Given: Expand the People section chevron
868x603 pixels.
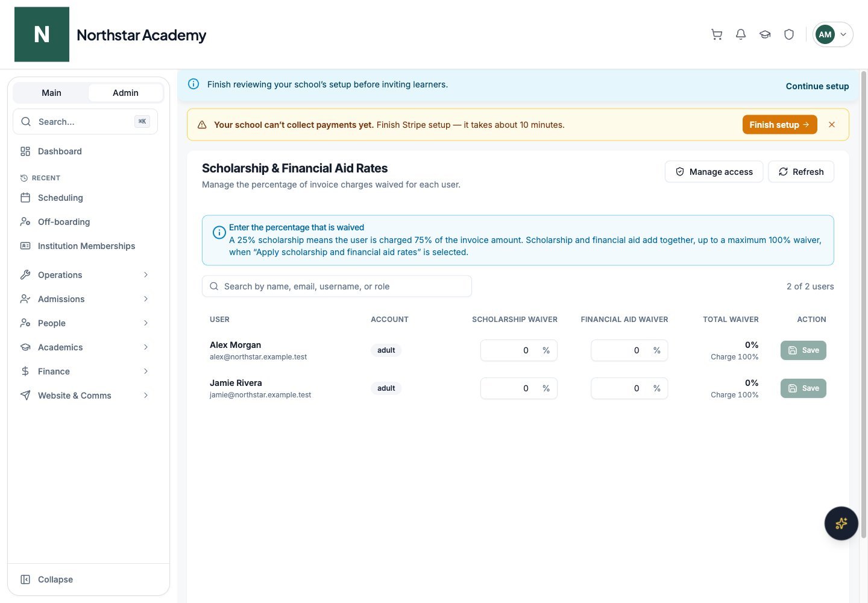Looking at the screenshot, I should [146, 323].
